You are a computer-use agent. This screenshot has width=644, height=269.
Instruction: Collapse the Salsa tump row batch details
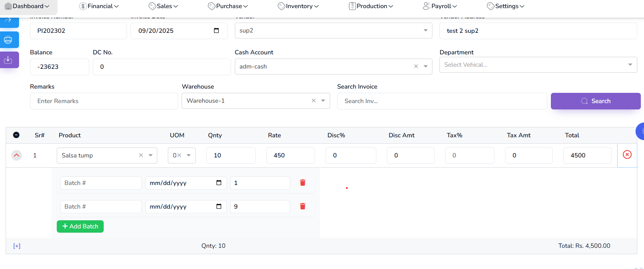coord(17,155)
